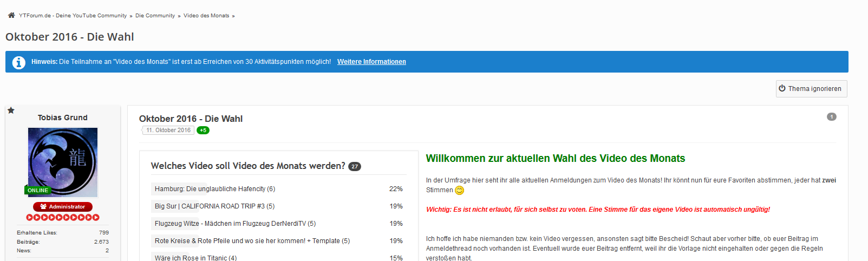Click the green +5 likes badge

pos(203,130)
